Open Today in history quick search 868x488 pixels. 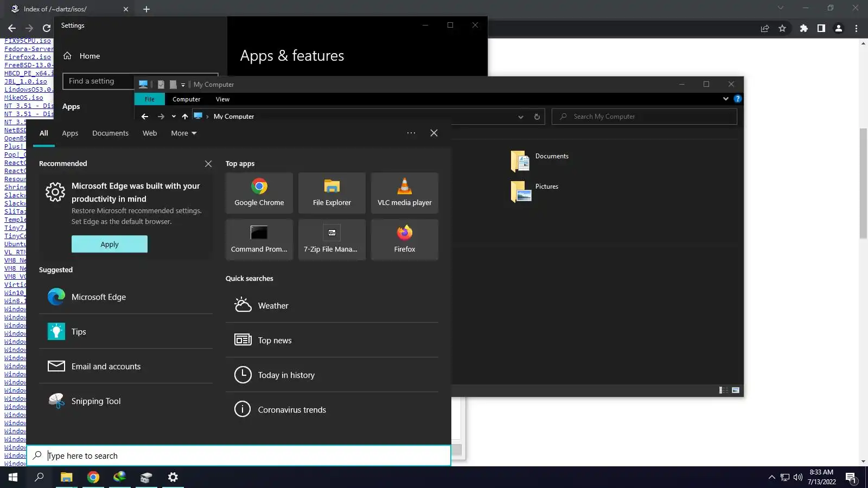click(x=332, y=375)
